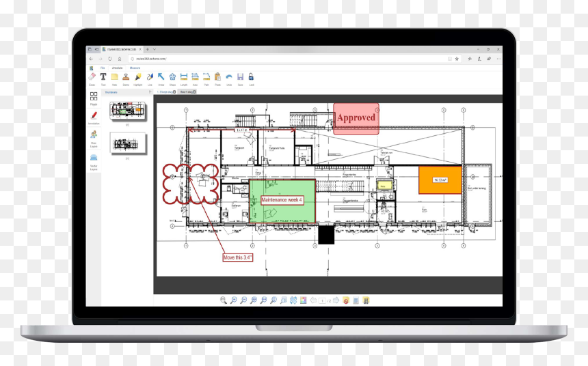Click the Paste clipboard icon
The width and height of the screenshot is (588, 366).
pos(217,76)
